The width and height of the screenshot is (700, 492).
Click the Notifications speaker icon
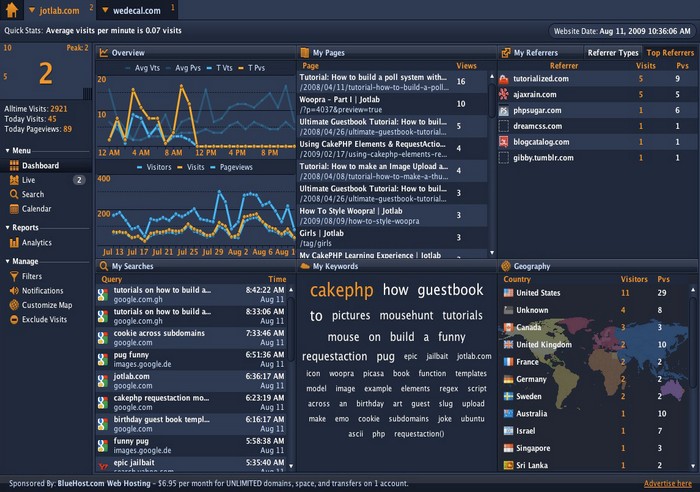(14, 291)
